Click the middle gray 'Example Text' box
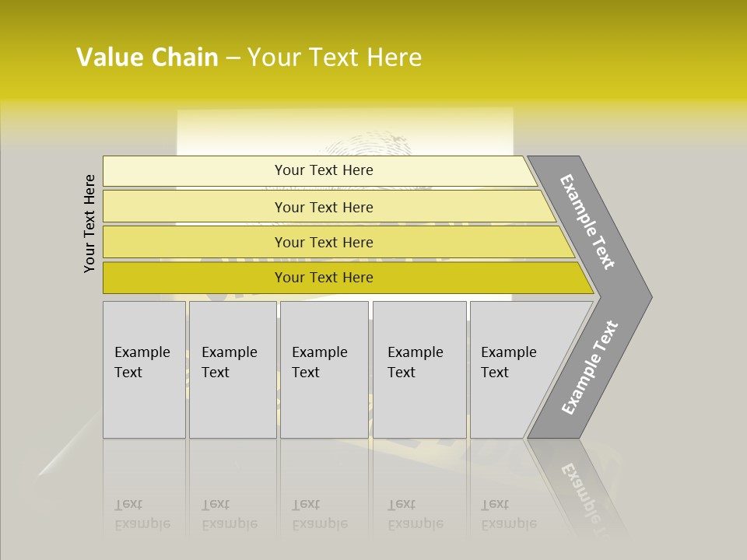This screenshot has height=560, width=747. pos(324,369)
